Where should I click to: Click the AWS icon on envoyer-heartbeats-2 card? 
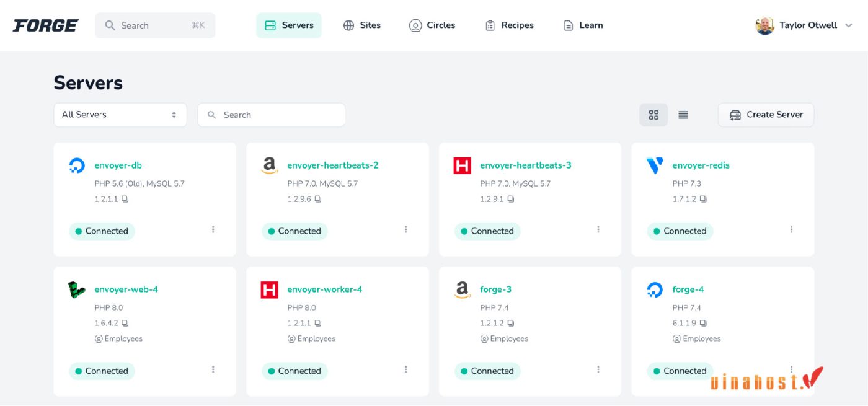[x=269, y=165]
